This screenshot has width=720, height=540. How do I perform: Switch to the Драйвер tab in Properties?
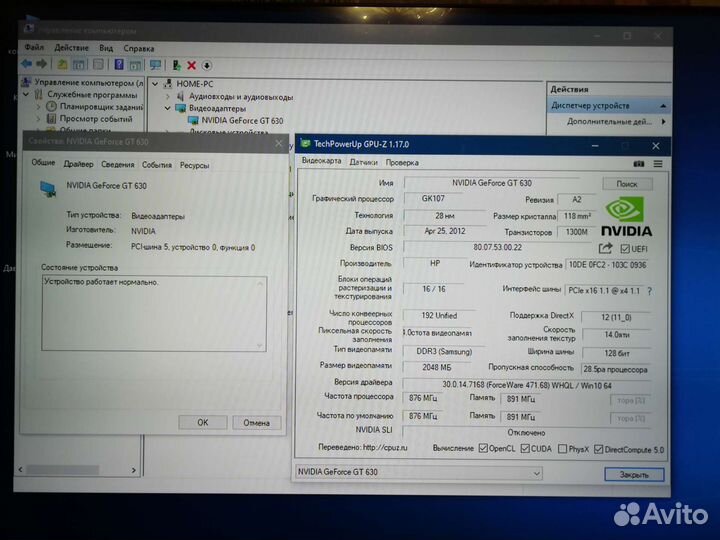pyautogui.click(x=79, y=164)
